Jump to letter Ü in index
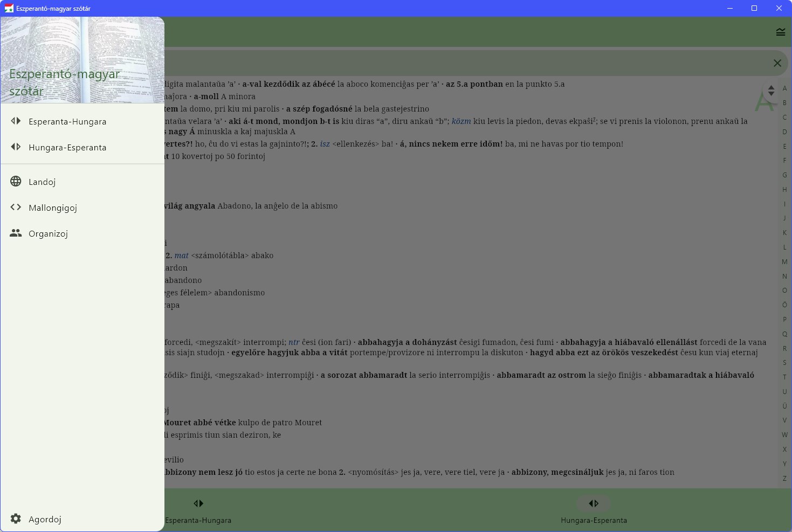792x532 pixels. click(x=784, y=406)
